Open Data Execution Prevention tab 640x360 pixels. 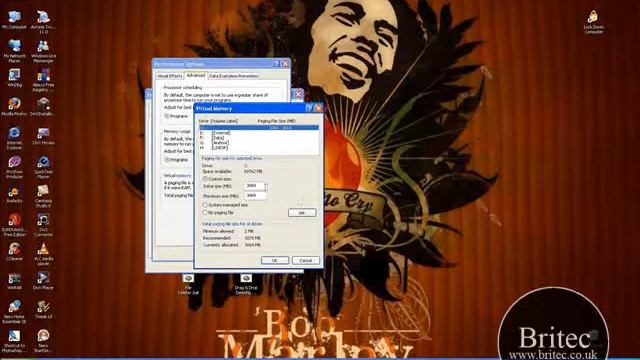pyautogui.click(x=233, y=76)
